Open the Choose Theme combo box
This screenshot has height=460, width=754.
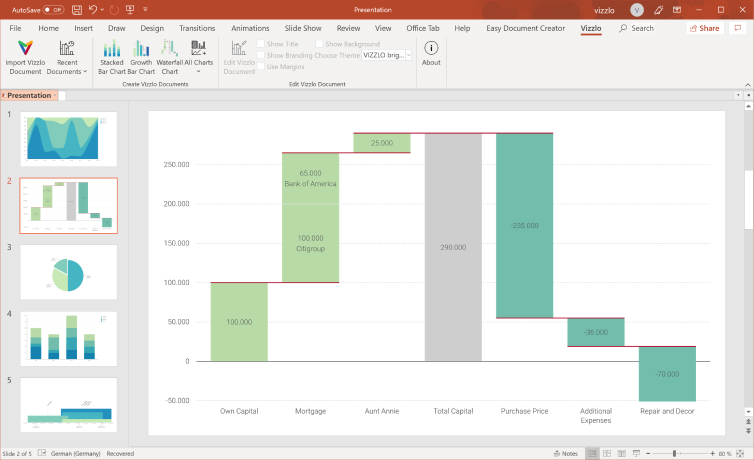pos(387,55)
